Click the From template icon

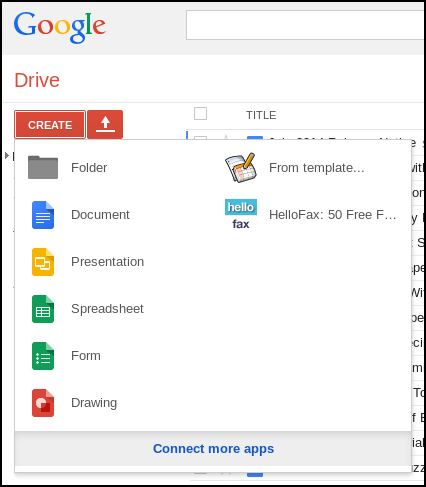pyautogui.click(x=241, y=167)
